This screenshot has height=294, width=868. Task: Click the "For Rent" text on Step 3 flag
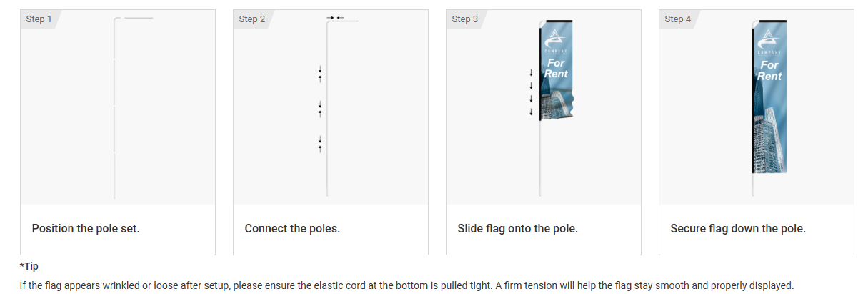pos(555,69)
